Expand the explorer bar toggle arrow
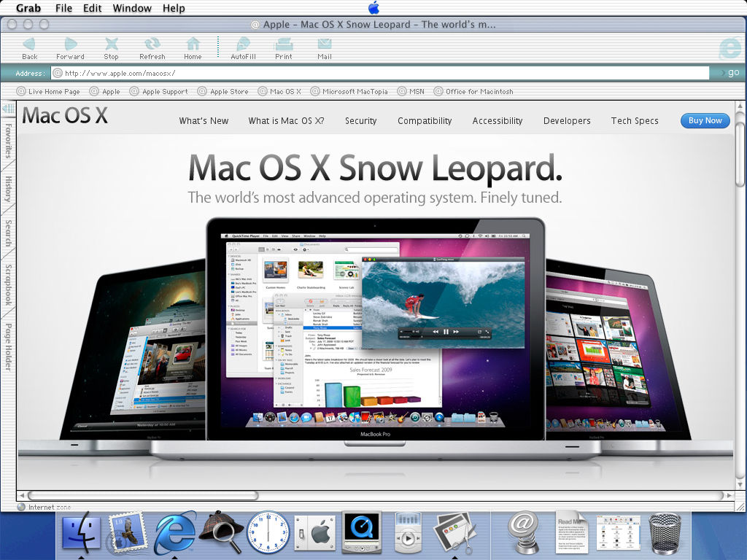The height and width of the screenshot is (560, 747). [x=8, y=109]
